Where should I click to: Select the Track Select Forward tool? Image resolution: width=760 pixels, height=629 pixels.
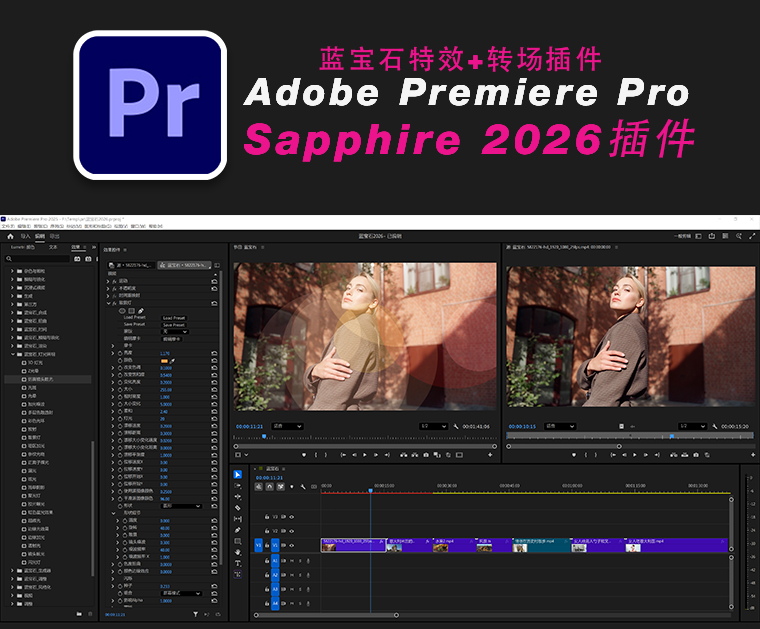pos(238,486)
